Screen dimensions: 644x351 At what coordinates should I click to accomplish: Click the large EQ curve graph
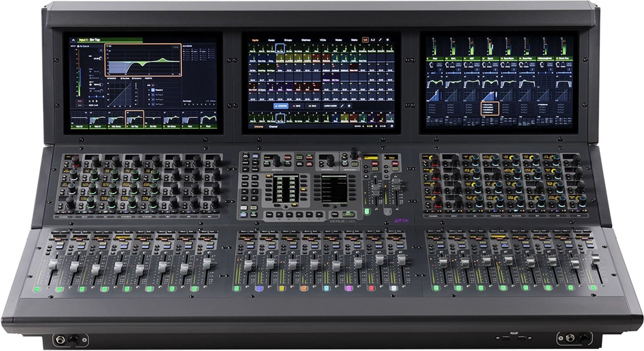coord(143,60)
